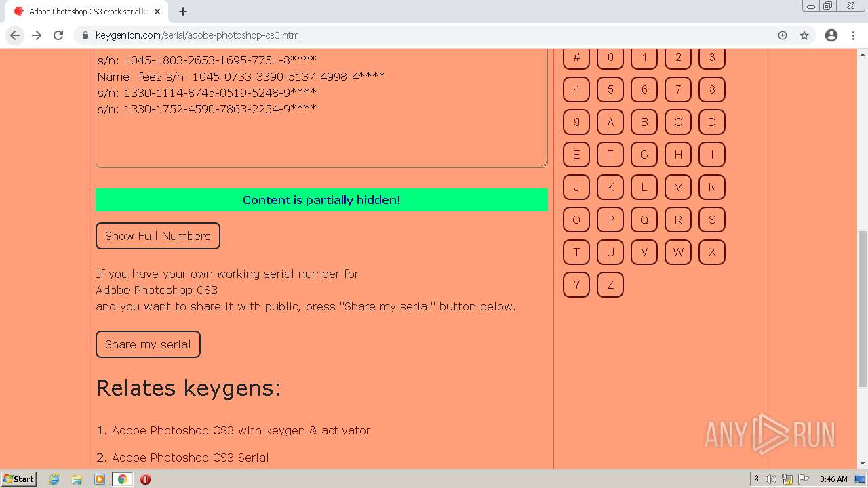Click the '4' index button
Image resolution: width=868 pixels, height=488 pixels.
pos(576,89)
